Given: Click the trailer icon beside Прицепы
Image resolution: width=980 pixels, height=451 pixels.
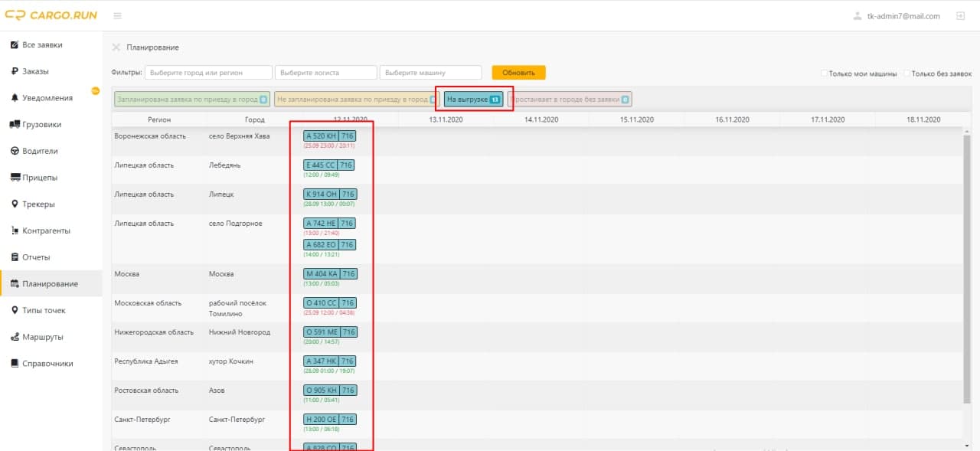Looking at the screenshot, I should pos(15,178).
